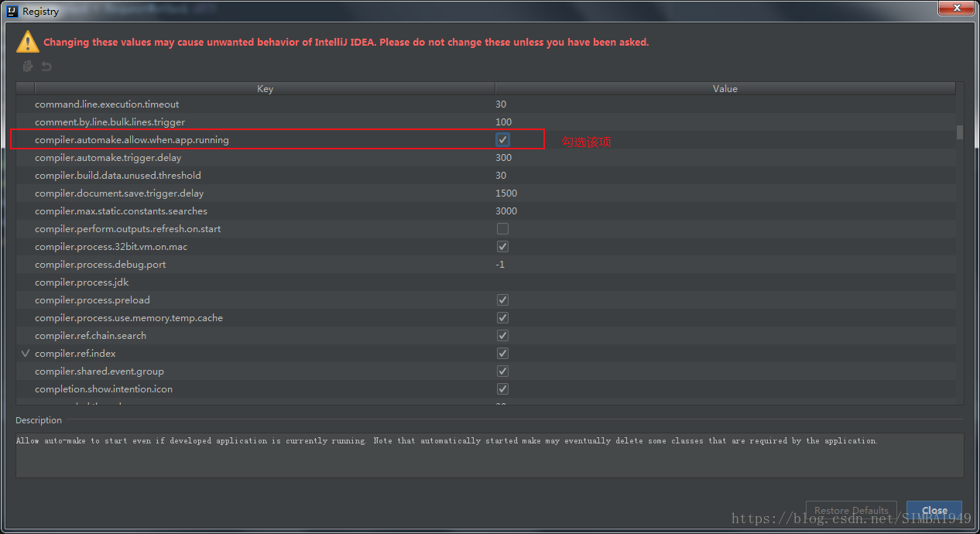Screen dimensions: 980x534
Task: Close the Registry window with X
Action: [956, 9]
